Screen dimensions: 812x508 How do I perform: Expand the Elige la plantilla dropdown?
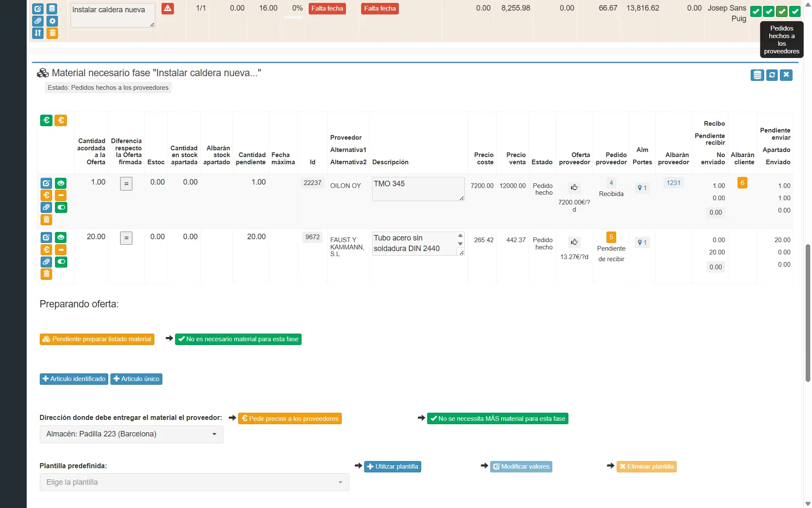pos(194,482)
